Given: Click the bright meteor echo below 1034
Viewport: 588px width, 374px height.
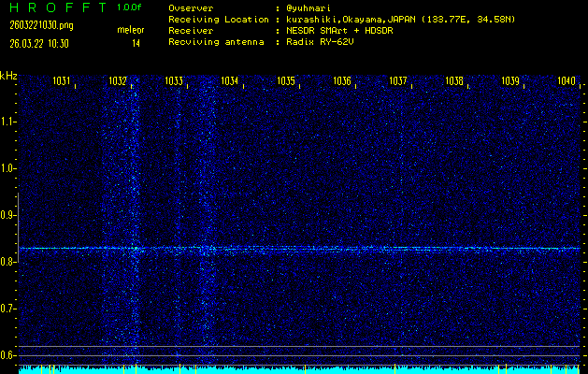Looking at the screenshot, I should (x=211, y=249).
